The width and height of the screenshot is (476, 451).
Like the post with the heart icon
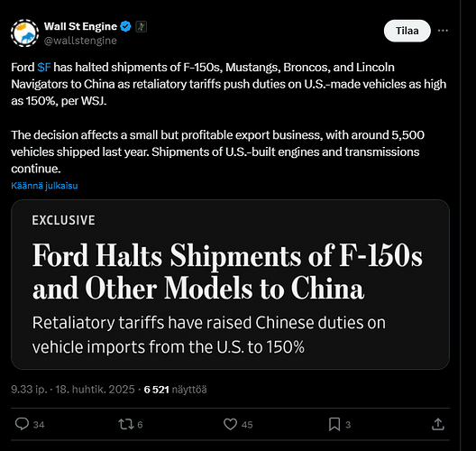point(230,424)
